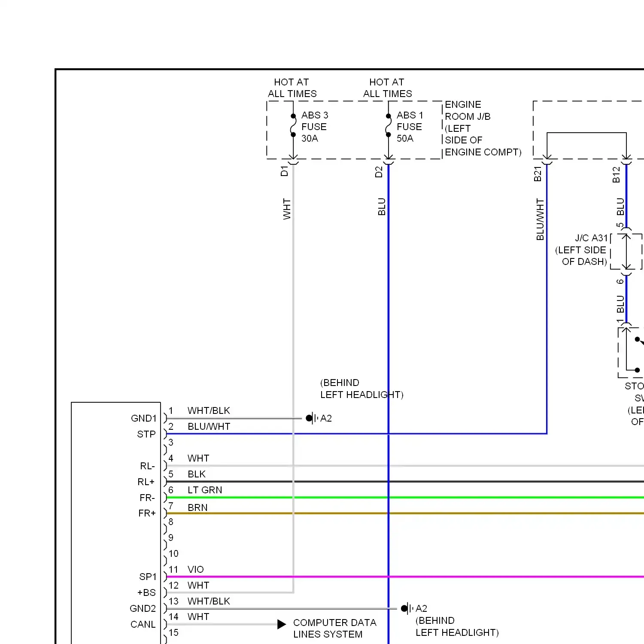
Task: Click the ground symbol on the GND2 wire
Action: [407, 608]
